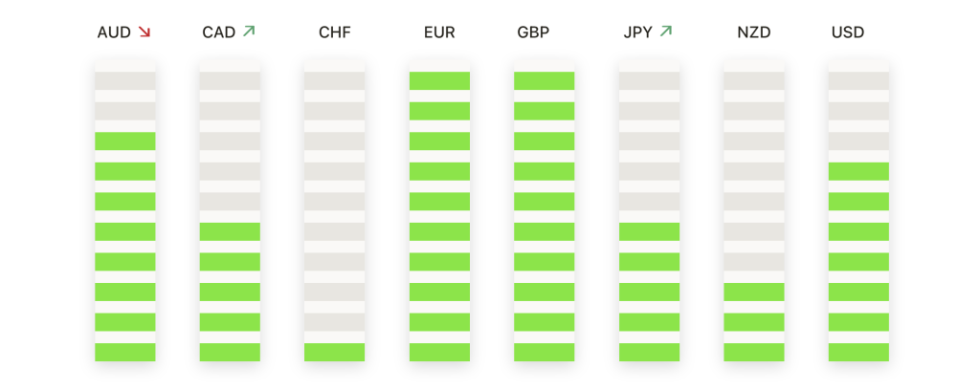This screenshot has height=390, width=980.
Task: Open the CHF currency heading
Action: click(334, 32)
